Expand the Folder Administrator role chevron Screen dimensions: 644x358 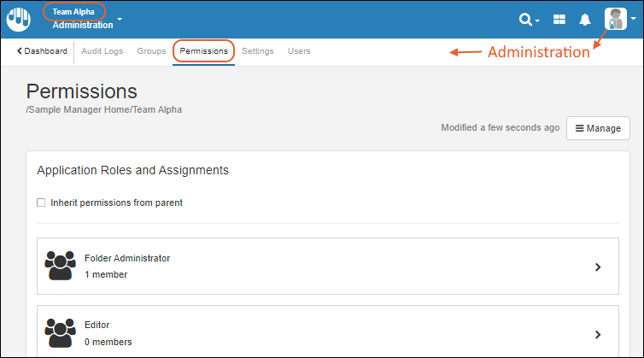coord(598,267)
